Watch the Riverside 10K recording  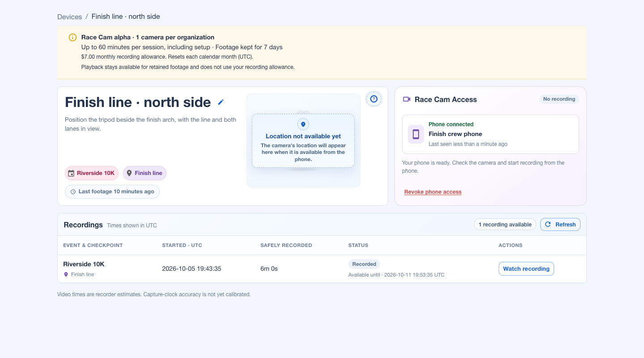point(526,269)
